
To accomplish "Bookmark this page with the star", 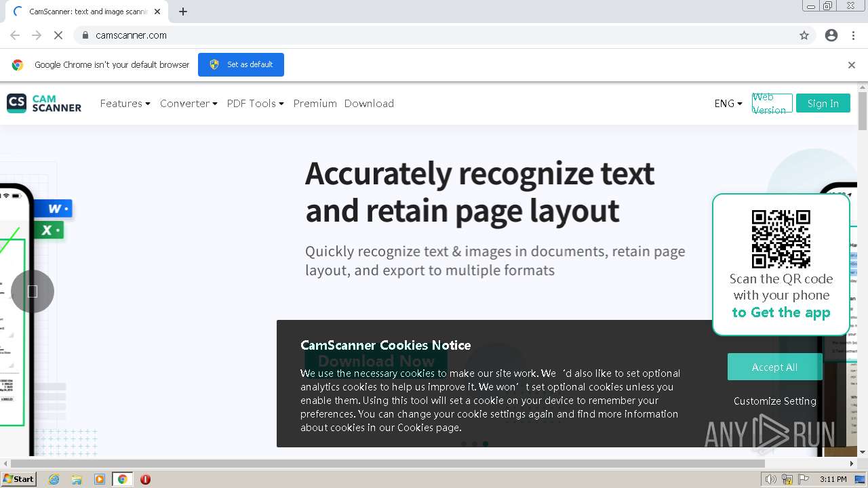I will [804, 35].
